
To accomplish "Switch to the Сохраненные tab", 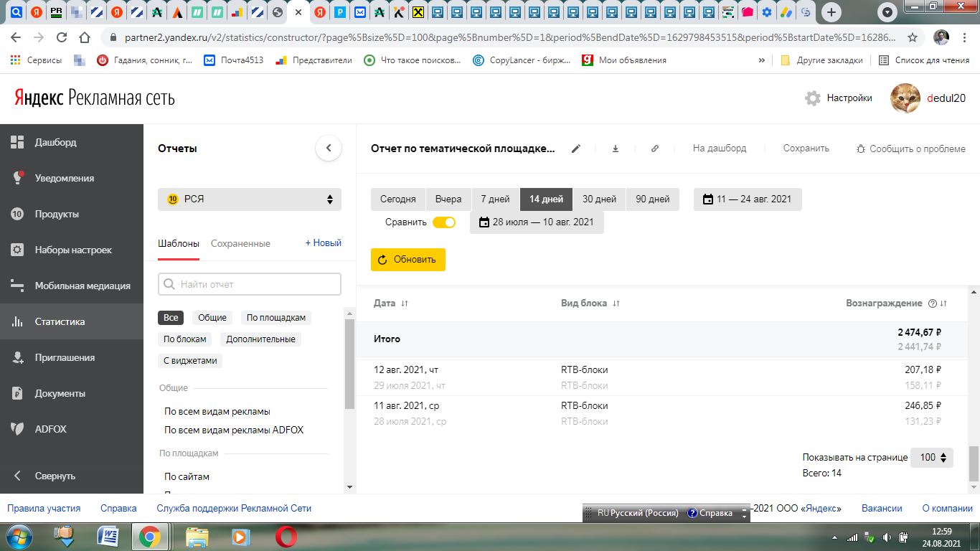I will point(240,243).
